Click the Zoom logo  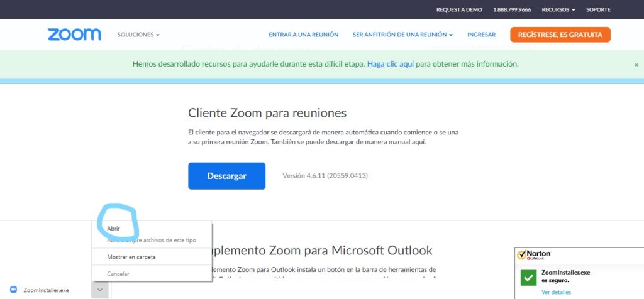click(74, 35)
